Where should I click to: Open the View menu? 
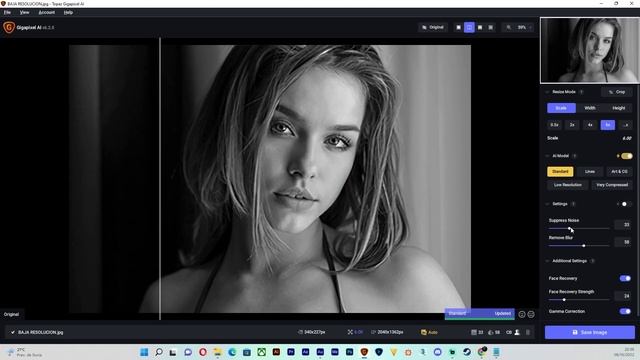pyautogui.click(x=24, y=12)
